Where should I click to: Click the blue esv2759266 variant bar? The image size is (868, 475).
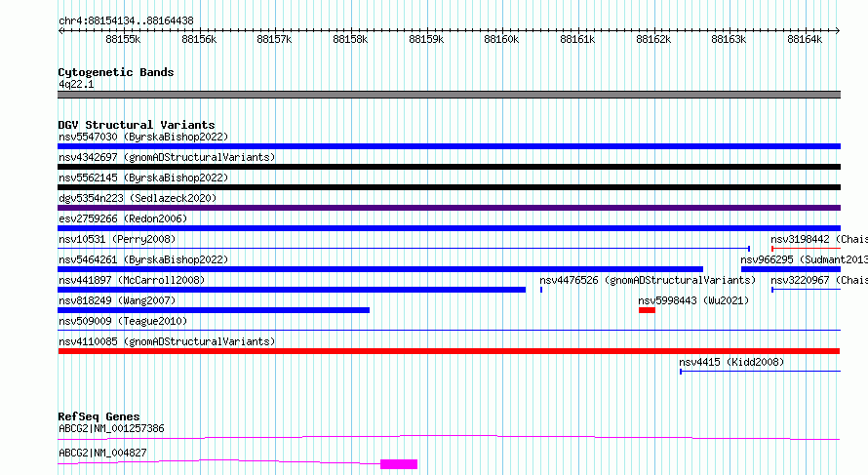point(449,228)
